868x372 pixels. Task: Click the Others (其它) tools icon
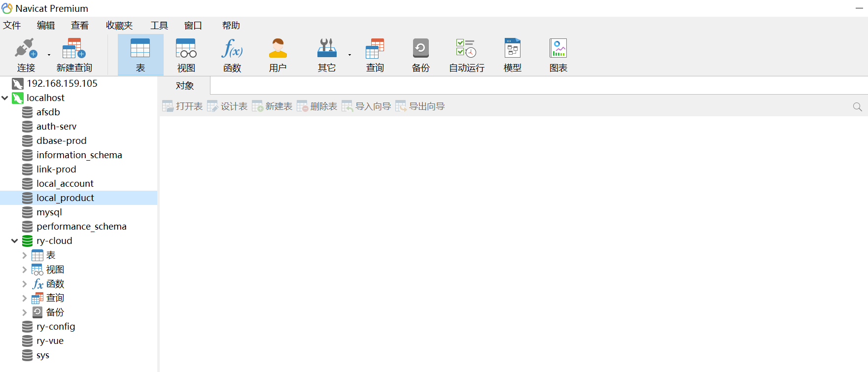point(327,48)
